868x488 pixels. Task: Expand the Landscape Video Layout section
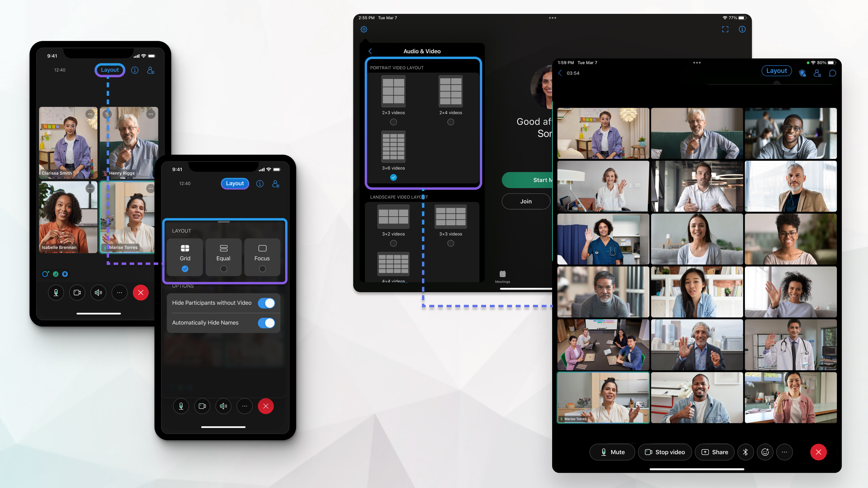click(398, 197)
